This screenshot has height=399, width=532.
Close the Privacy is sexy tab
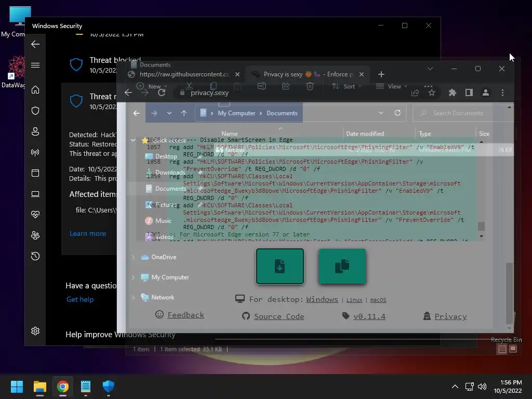pos(362,74)
